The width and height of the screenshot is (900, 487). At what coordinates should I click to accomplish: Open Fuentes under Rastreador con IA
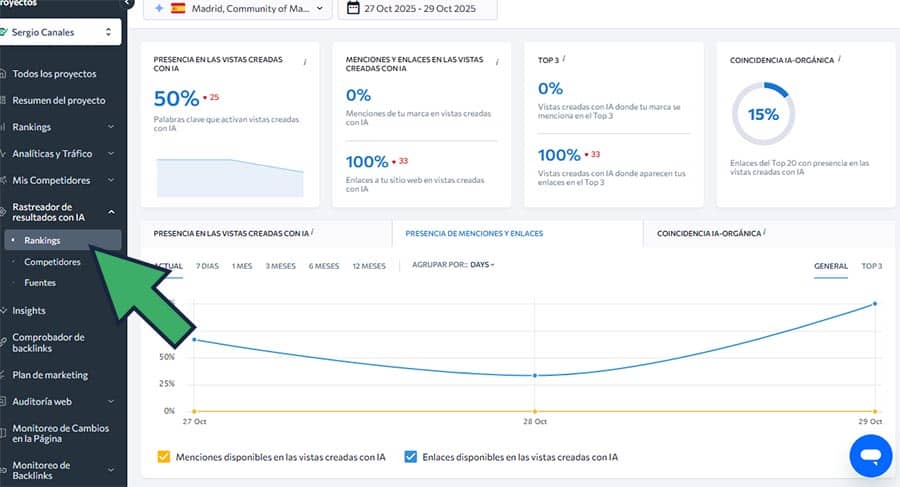coord(40,283)
